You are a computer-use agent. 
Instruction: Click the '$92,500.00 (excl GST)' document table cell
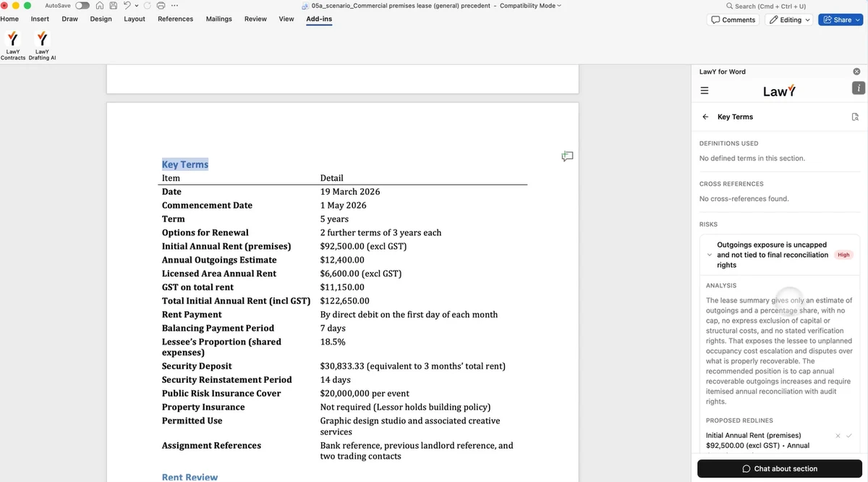click(363, 246)
